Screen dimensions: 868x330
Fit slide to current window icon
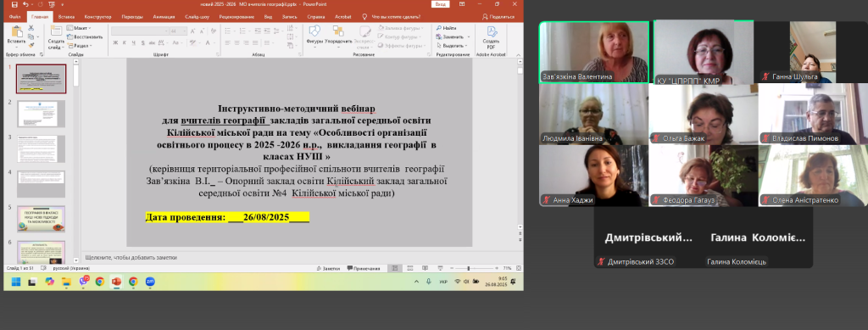pos(519,268)
